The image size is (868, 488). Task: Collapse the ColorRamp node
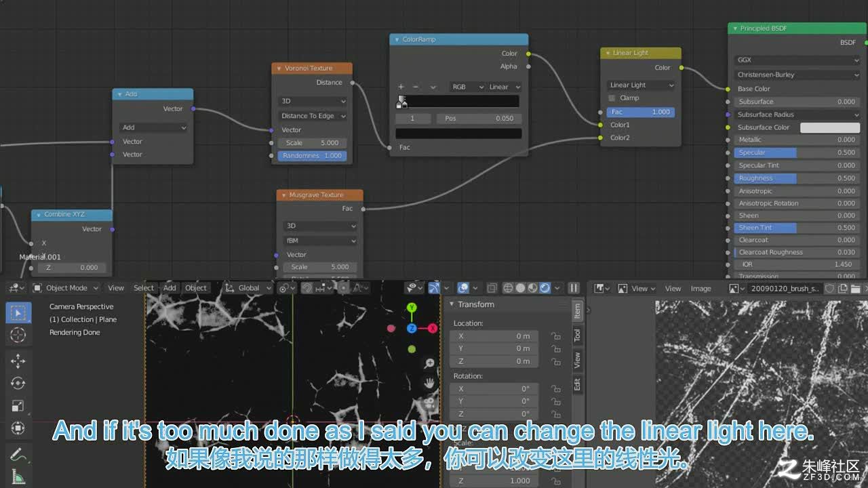[397, 39]
